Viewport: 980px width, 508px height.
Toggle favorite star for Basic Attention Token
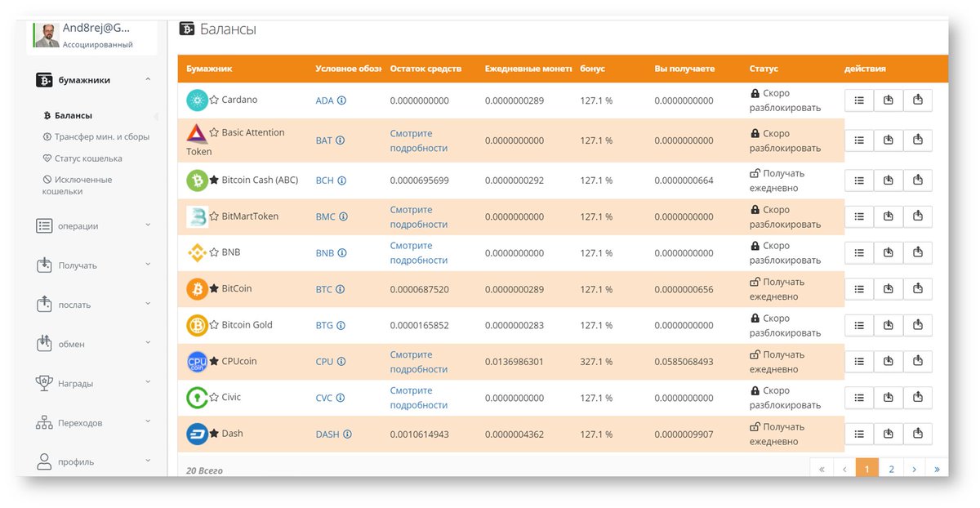(x=214, y=132)
